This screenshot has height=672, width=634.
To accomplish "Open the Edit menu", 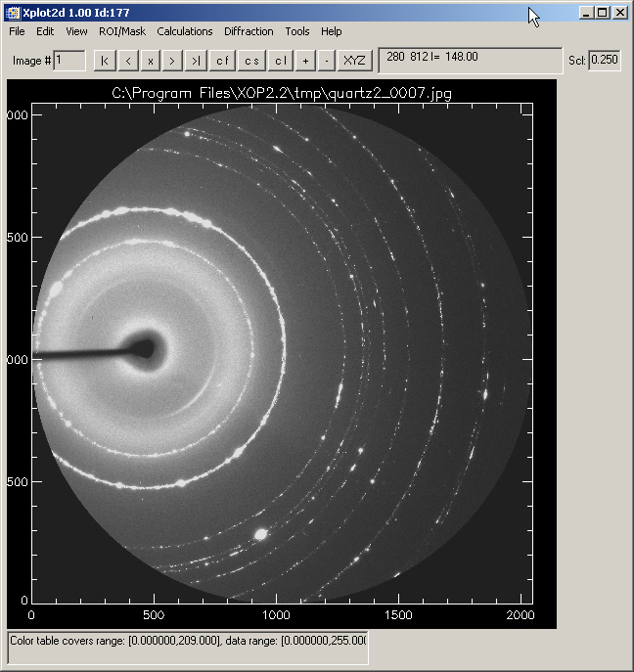I will point(45,31).
